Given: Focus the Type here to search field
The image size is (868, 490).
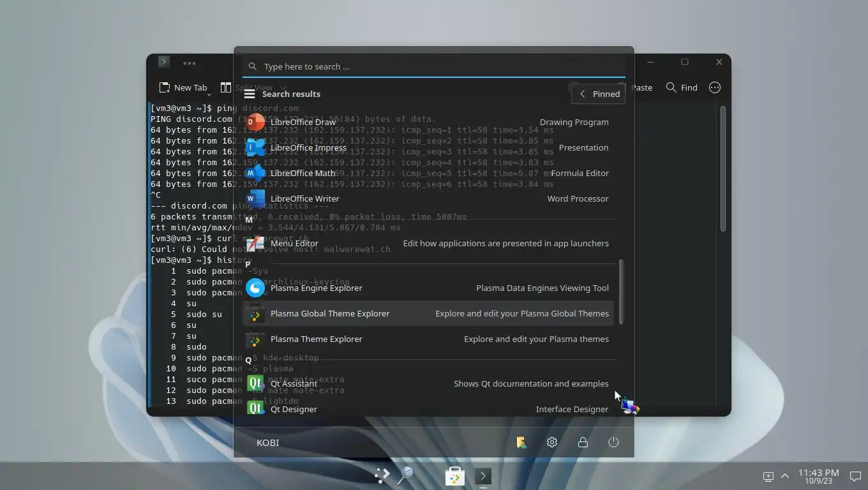Looking at the screenshot, I should 434,66.
